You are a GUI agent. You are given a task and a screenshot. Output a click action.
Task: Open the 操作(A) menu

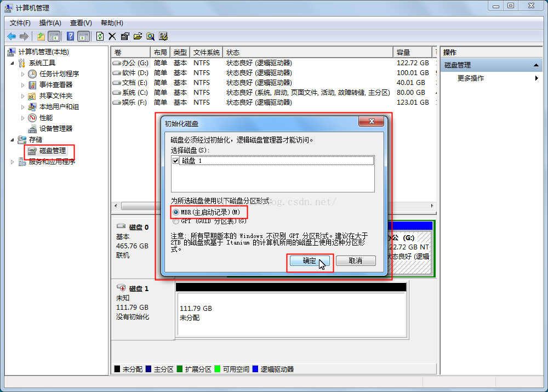pos(50,22)
